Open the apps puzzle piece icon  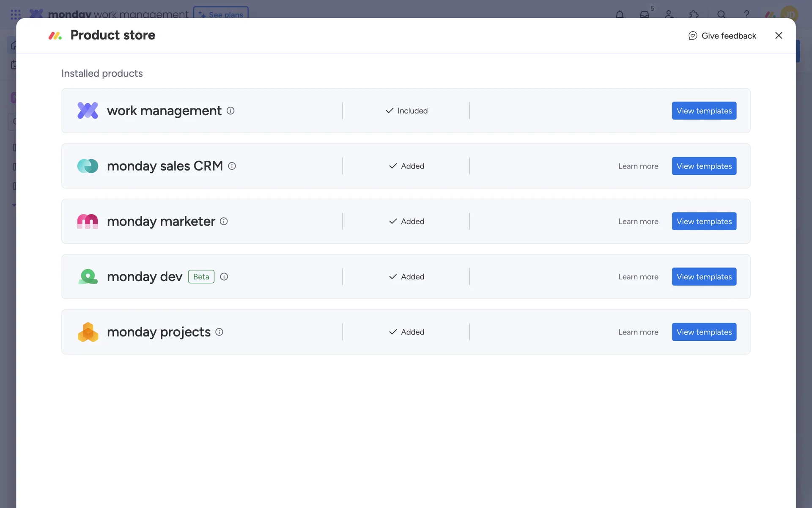(694, 14)
